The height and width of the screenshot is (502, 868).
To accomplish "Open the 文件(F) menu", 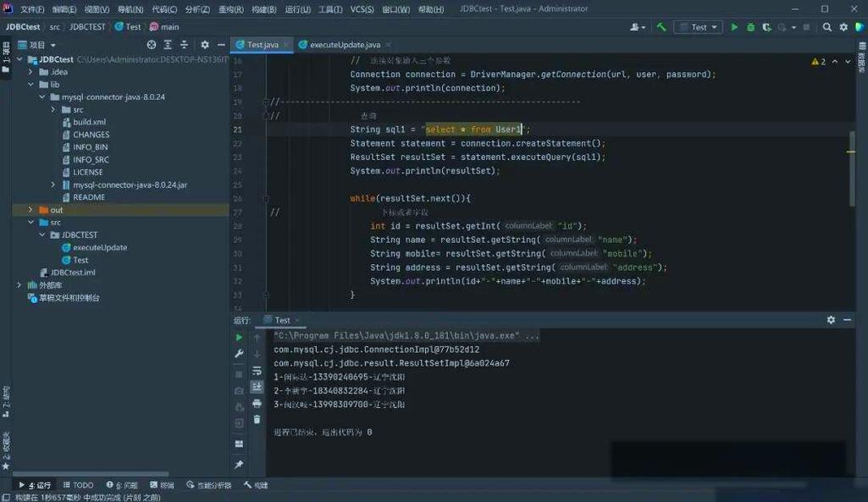I will (x=32, y=8).
